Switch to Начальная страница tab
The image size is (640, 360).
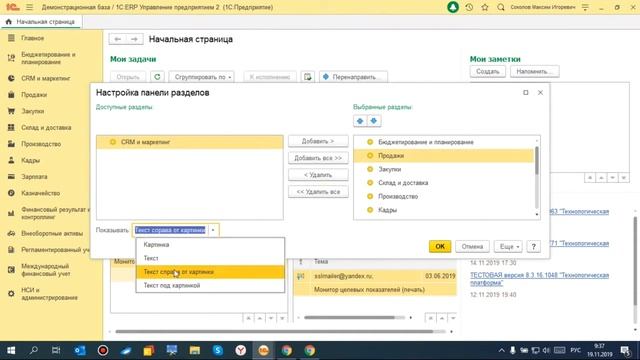tap(41, 22)
